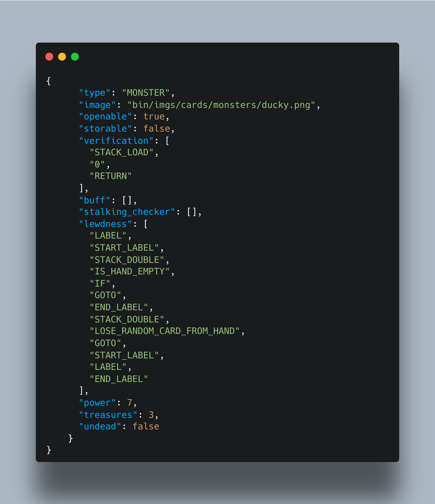Click the treasures value 3
The height and width of the screenshot is (504, 435).
[x=151, y=415]
